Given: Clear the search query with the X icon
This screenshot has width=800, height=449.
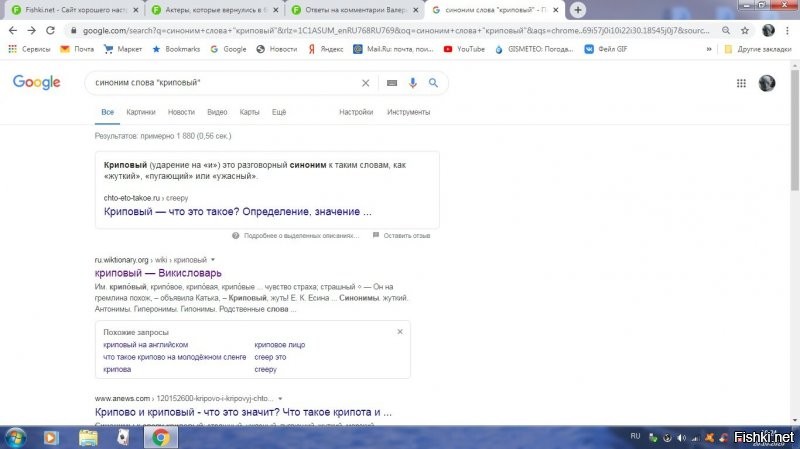Looking at the screenshot, I should (x=365, y=83).
